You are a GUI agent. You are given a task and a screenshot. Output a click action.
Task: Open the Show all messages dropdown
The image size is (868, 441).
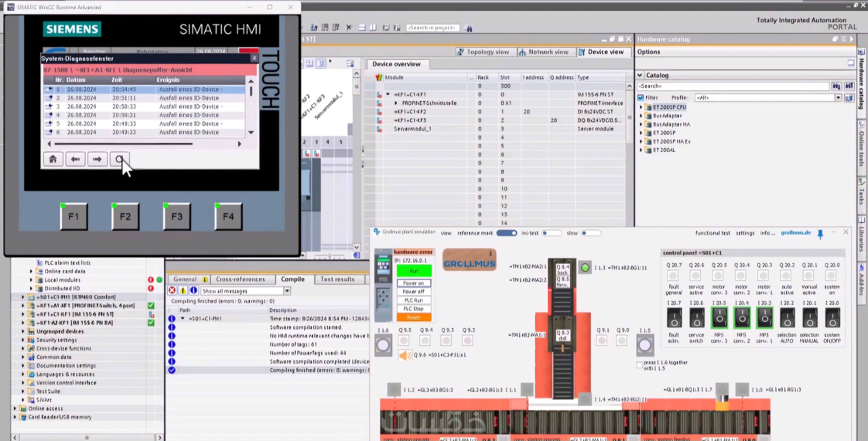pos(287,291)
